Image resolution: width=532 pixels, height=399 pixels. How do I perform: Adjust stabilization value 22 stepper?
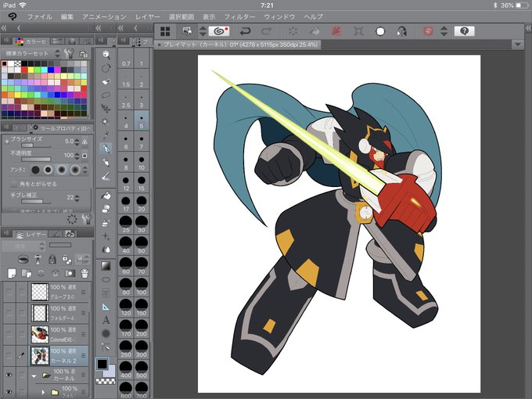tap(77, 198)
